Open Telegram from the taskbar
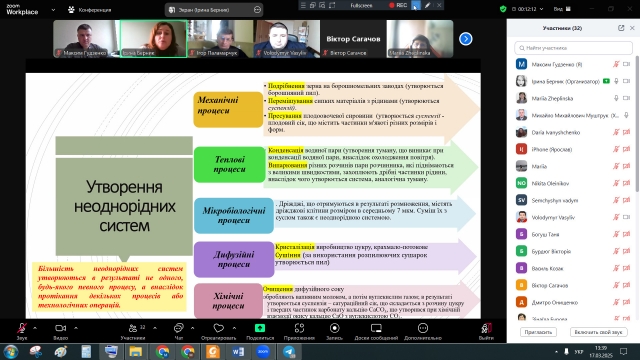Image resolution: width=640 pixels, height=360 pixels. pyautogui.click(x=289, y=351)
